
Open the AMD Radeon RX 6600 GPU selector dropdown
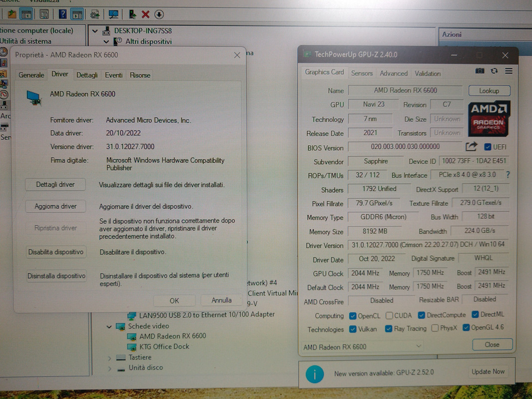(362, 347)
